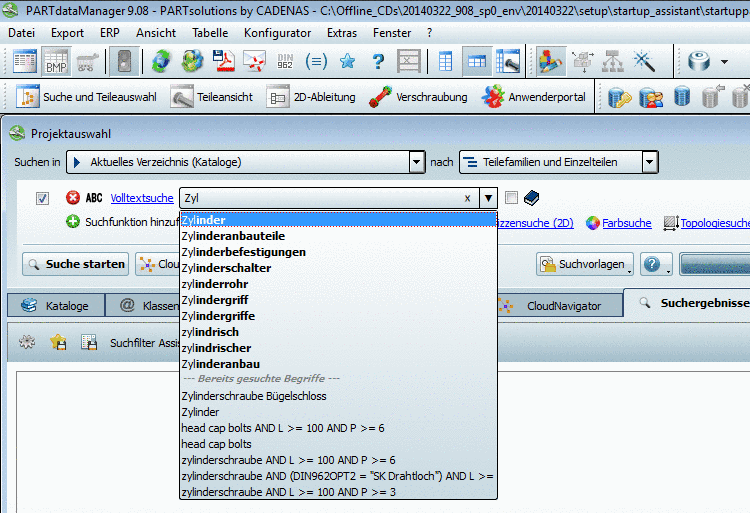Open the Konfigurator menu

(277, 33)
